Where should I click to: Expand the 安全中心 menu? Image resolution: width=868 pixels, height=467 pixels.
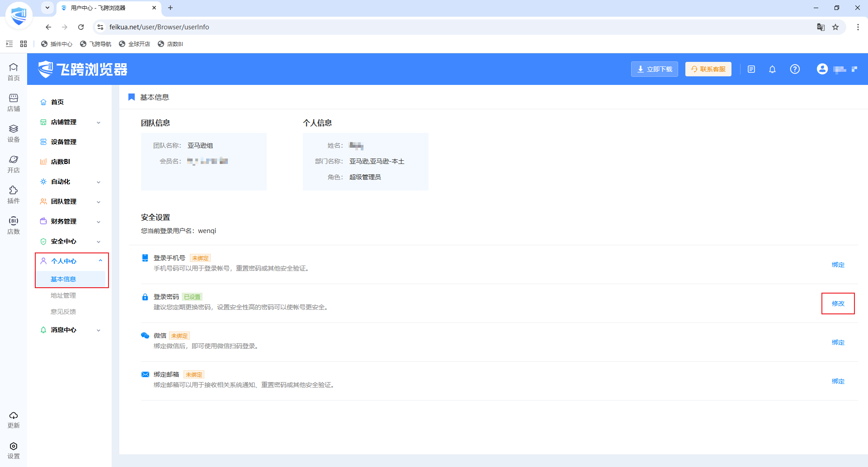[71, 241]
